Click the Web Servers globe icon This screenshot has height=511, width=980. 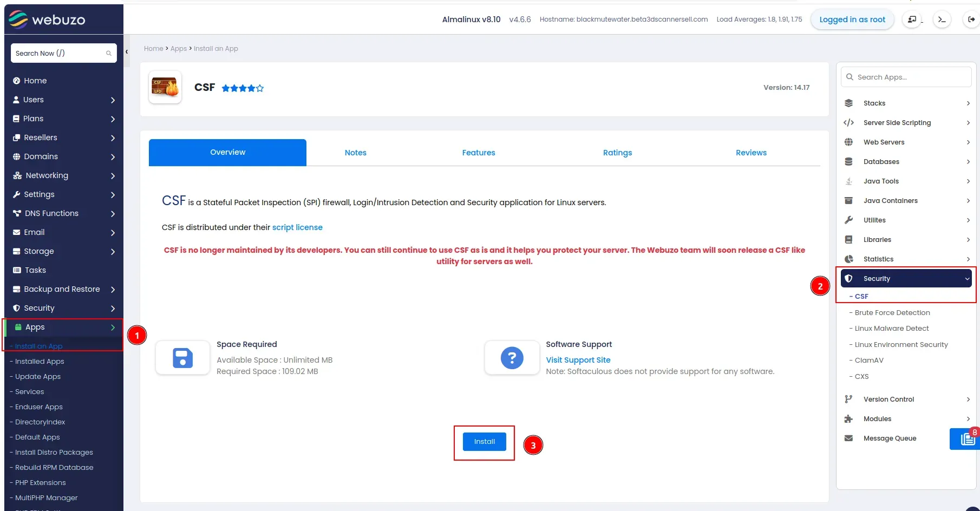[849, 142]
